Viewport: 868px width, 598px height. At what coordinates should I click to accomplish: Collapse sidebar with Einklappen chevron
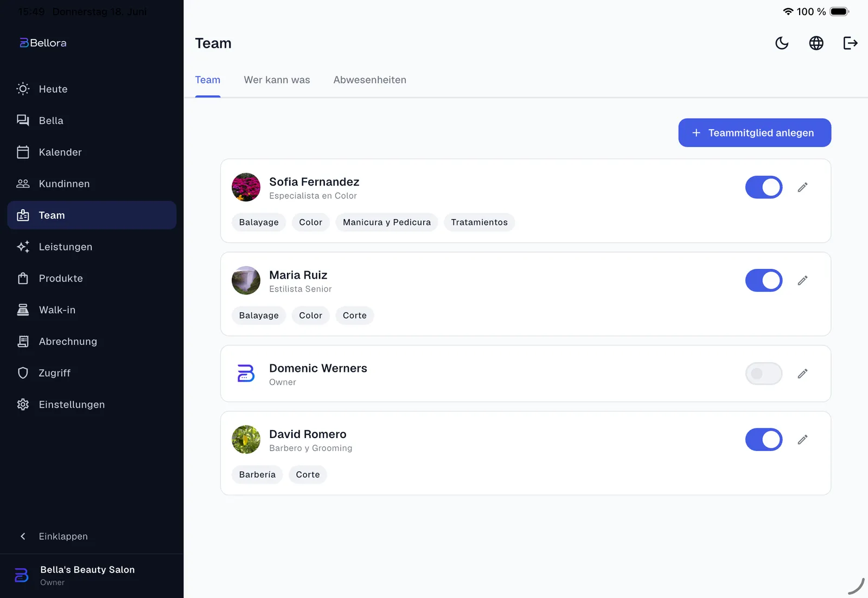23,536
